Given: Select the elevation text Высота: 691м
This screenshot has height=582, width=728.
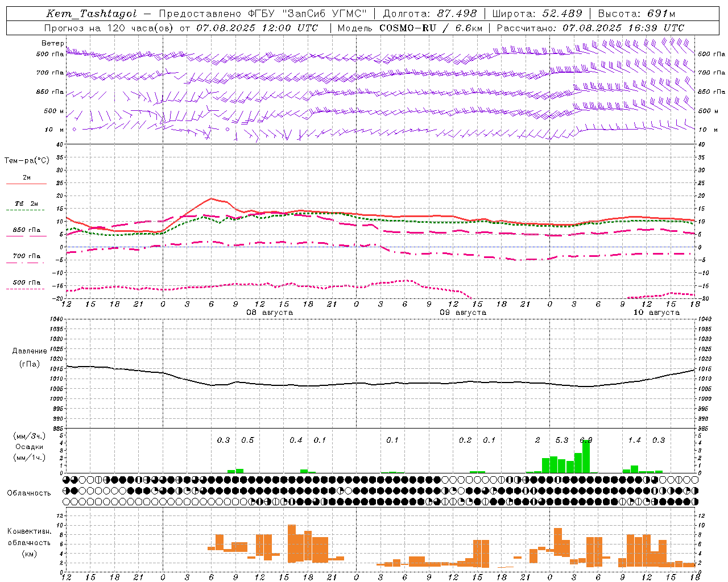Looking at the screenshot, I should click(x=636, y=14).
